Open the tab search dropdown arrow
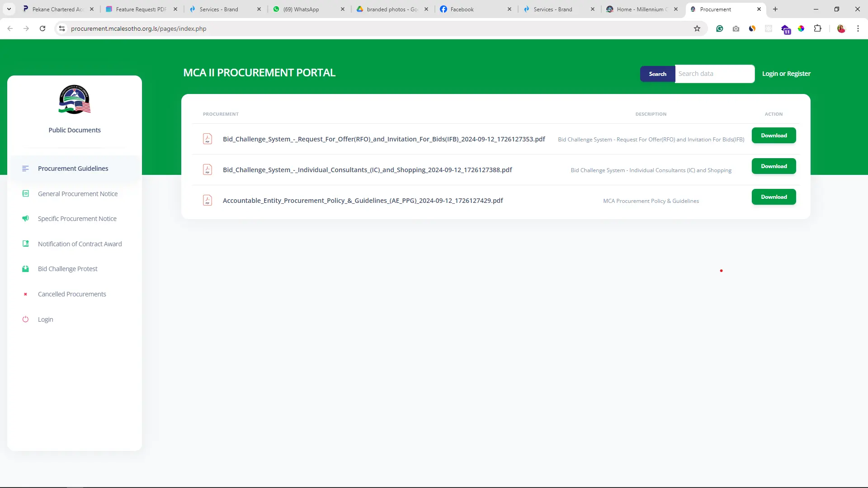 pyautogui.click(x=9, y=9)
